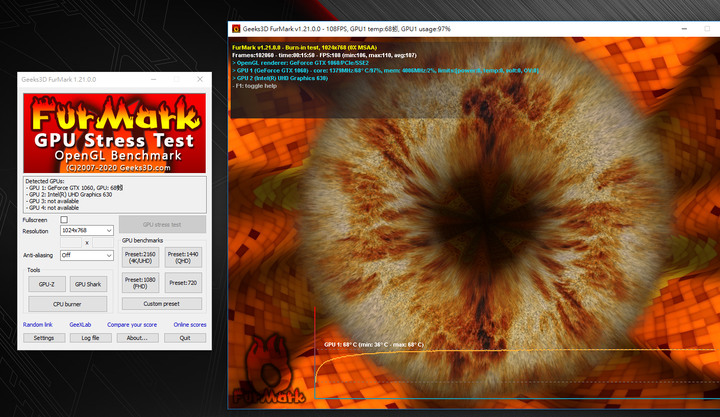The height and width of the screenshot is (417, 720).
Task: Click the orange temperature graph curve
Action: click(514, 351)
